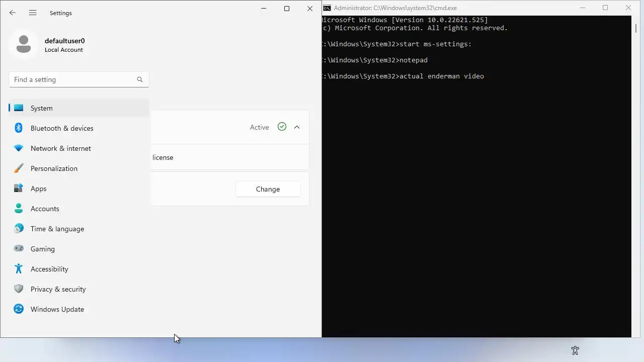Click the Active status text
The height and width of the screenshot is (362, 644).
point(260,127)
